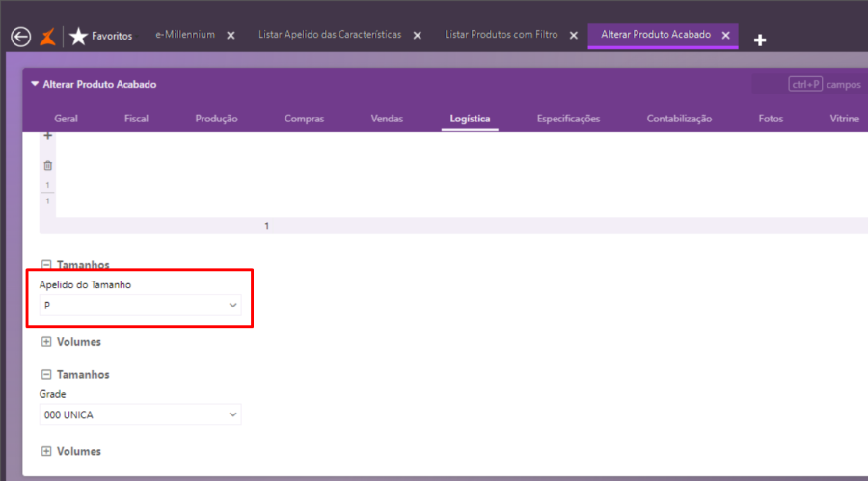Screen dimensions: 868x481
Task: Select the Alterar Produto Acabado tab
Action: pos(656,35)
